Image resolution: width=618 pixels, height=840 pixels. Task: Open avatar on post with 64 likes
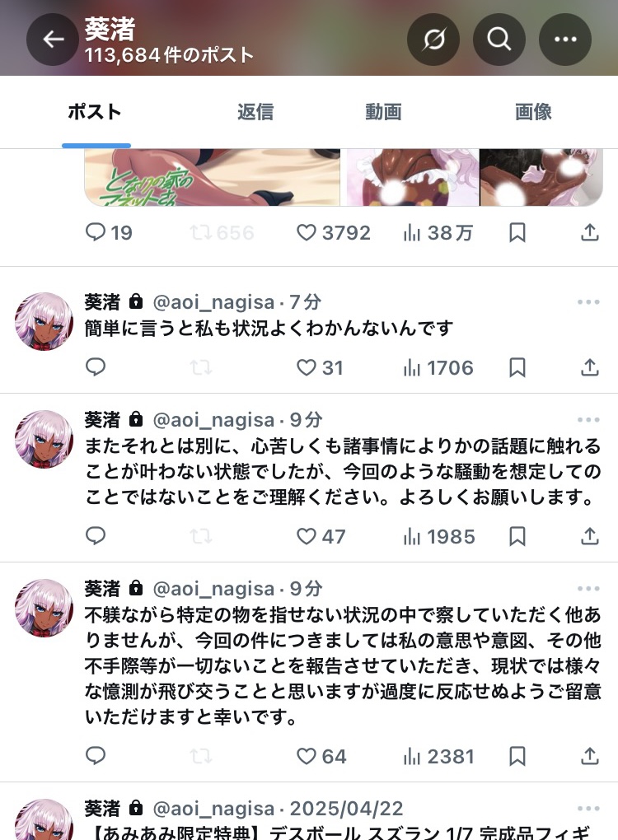(x=44, y=608)
